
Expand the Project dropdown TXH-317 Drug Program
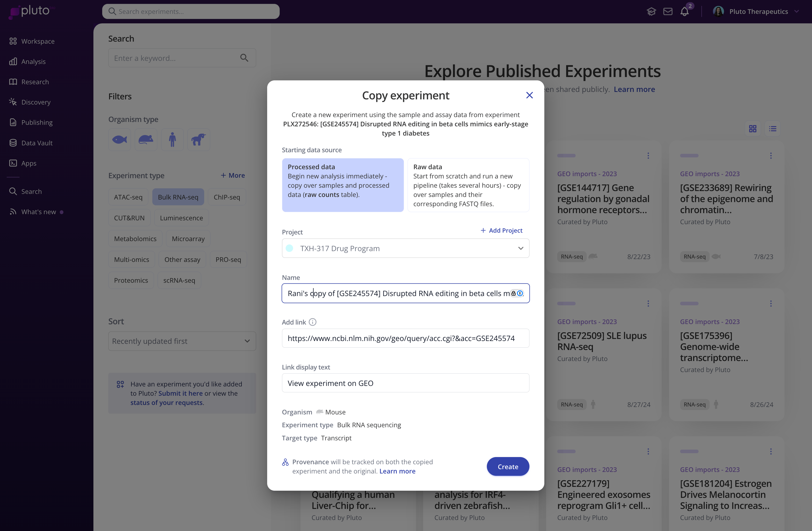pos(405,248)
